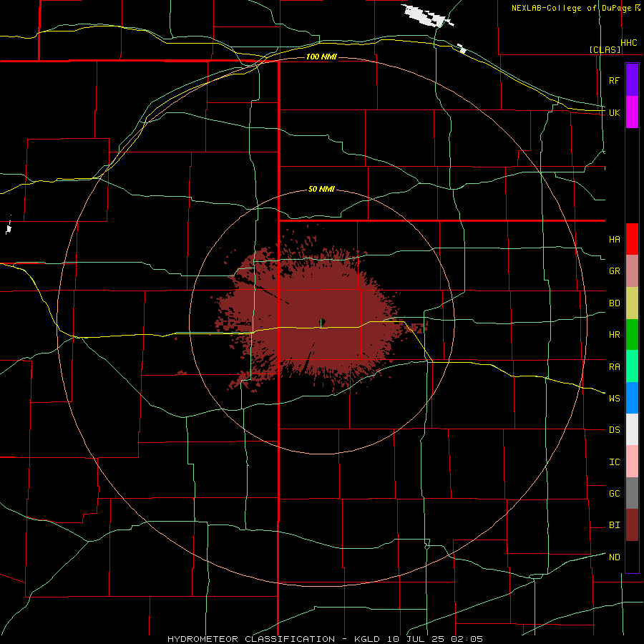
Task: Click the GC legend label
Action: (x=614, y=494)
